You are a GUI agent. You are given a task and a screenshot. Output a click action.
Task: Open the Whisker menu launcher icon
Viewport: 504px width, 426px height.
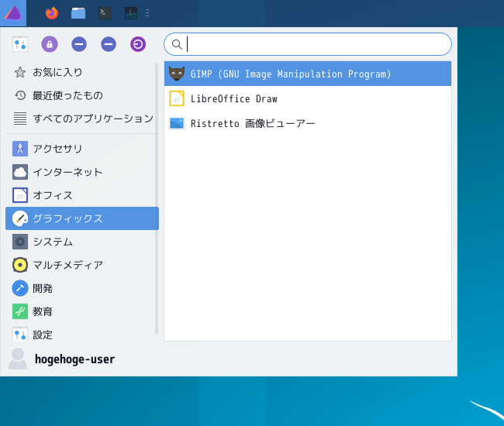point(13,13)
